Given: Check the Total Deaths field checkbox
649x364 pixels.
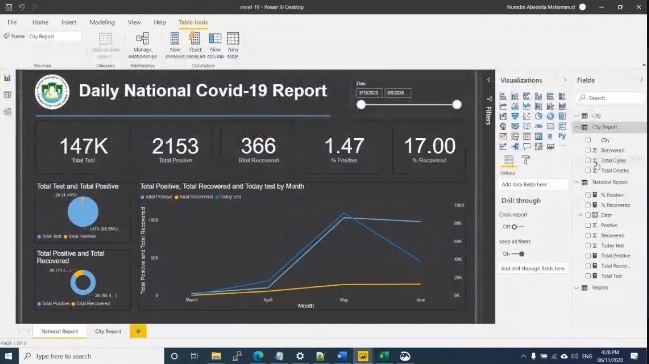Looking at the screenshot, I should (x=588, y=170).
